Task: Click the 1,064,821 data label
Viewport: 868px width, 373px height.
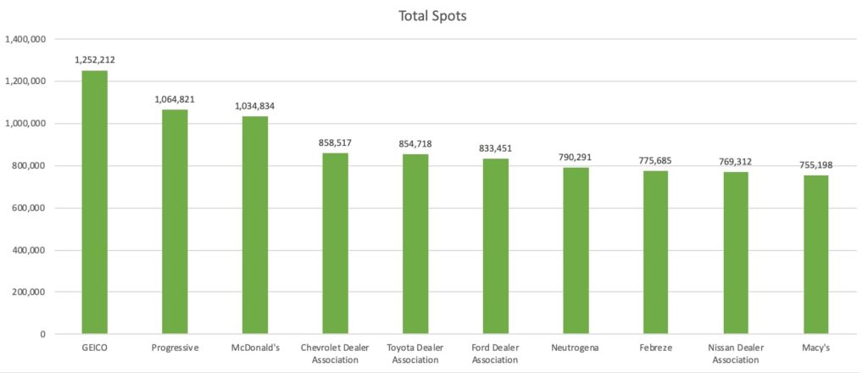Action: tap(175, 100)
